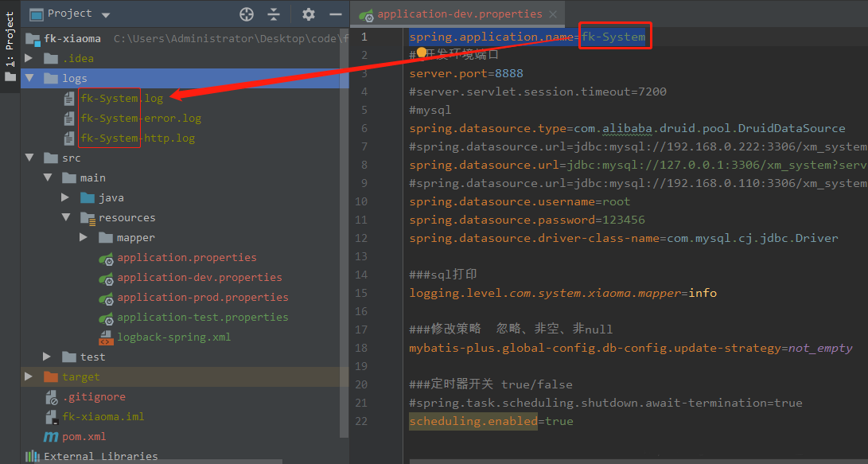The width and height of the screenshot is (868, 464).
Task: Open the Project view type dropdown
Action: point(106,14)
